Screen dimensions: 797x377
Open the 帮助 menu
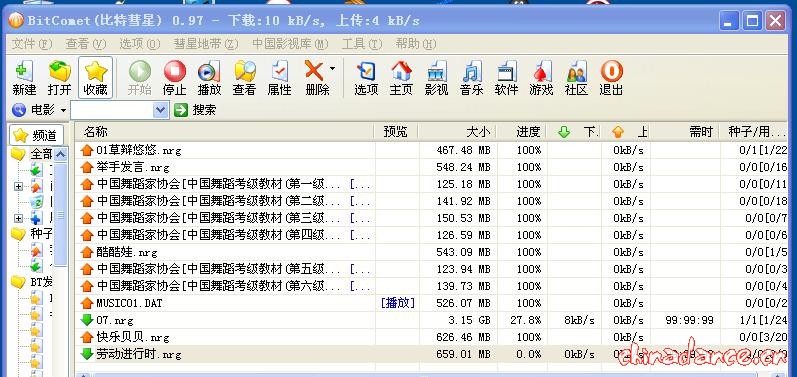pos(416,44)
